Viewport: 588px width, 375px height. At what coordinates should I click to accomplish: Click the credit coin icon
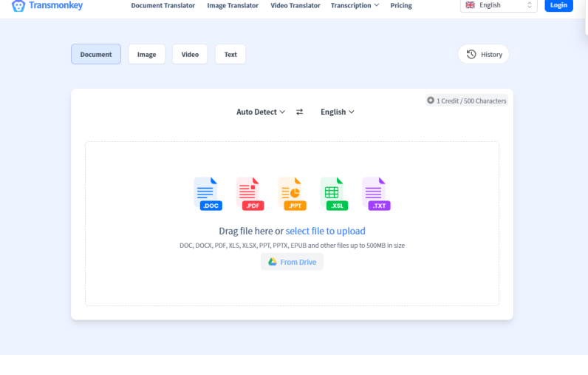pyautogui.click(x=431, y=101)
